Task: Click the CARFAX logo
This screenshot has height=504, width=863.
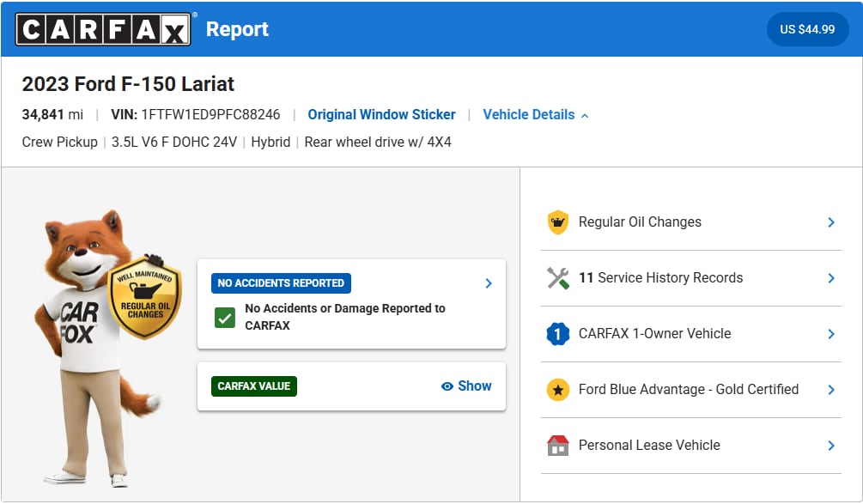Action: [x=103, y=29]
